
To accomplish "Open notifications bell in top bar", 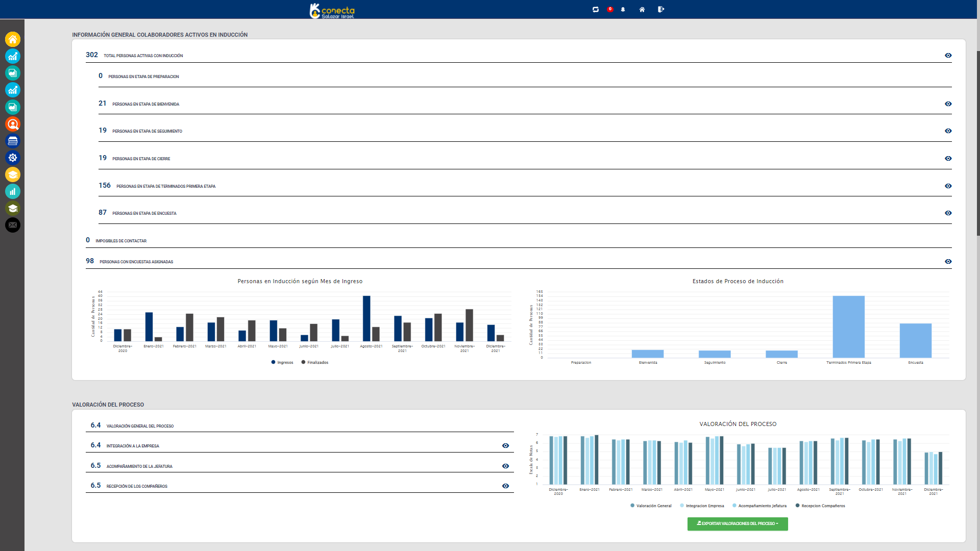I will tap(623, 9).
